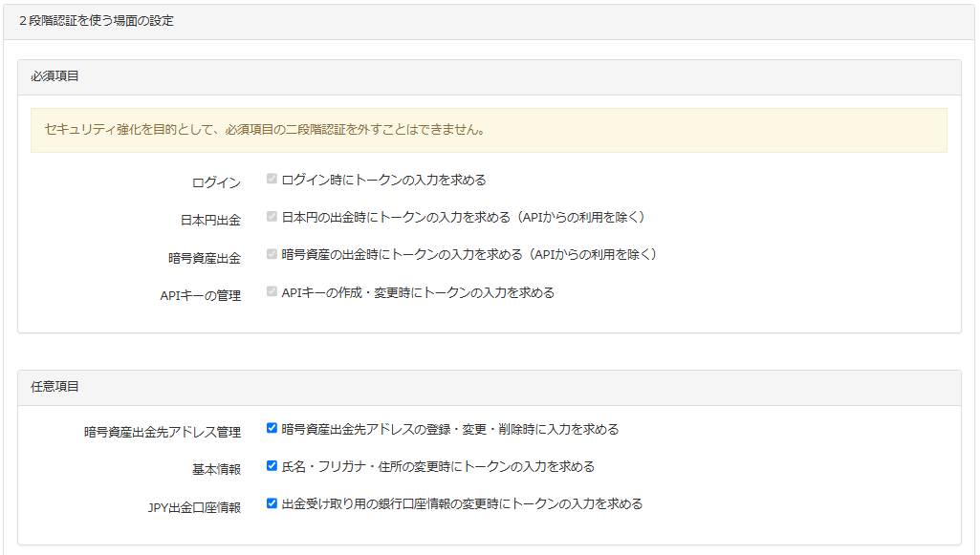The height and width of the screenshot is (555, 980).
Task: Click the text 暗号資産の出金時にトークンの入力を求める（APIからの利用を除く）
Action: tap(472, 255)
